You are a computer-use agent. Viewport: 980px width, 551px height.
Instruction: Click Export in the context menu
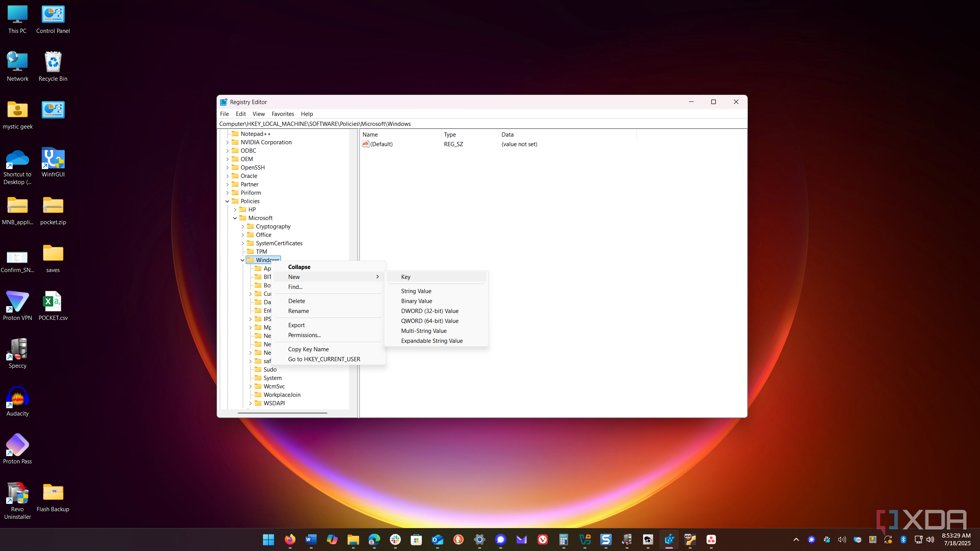coord(328,325)
